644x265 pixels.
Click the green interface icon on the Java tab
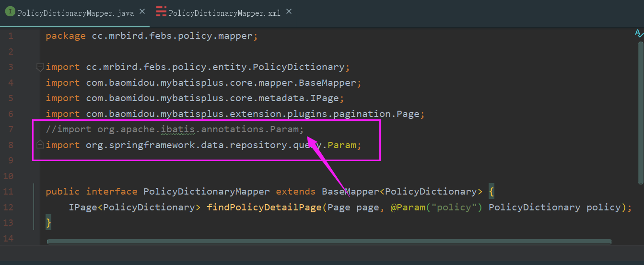[11, 12]
